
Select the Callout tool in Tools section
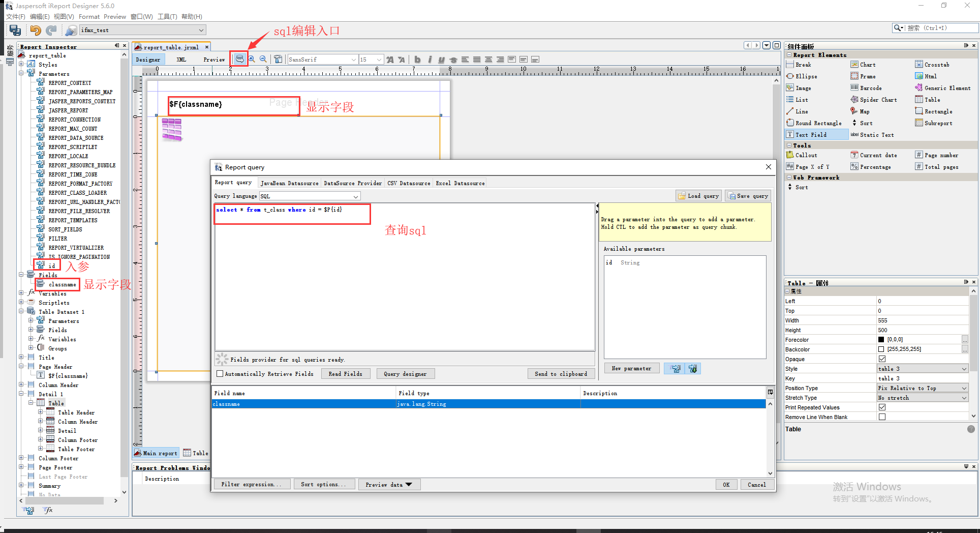point(806,155)
